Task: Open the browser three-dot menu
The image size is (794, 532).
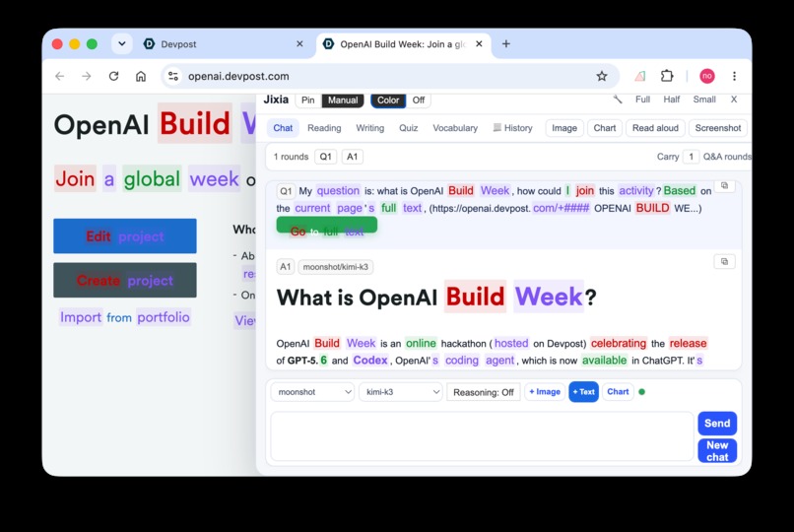Action: pos(734,76)
